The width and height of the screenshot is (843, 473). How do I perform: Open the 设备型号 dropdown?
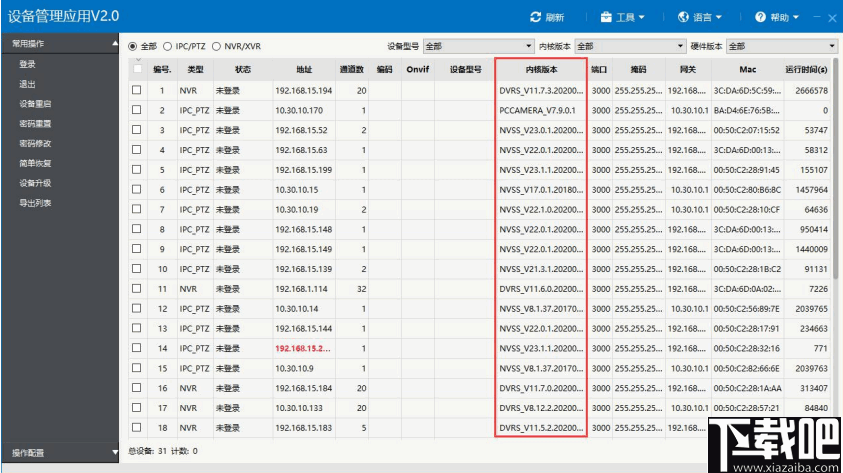click(x=478, y=46)
